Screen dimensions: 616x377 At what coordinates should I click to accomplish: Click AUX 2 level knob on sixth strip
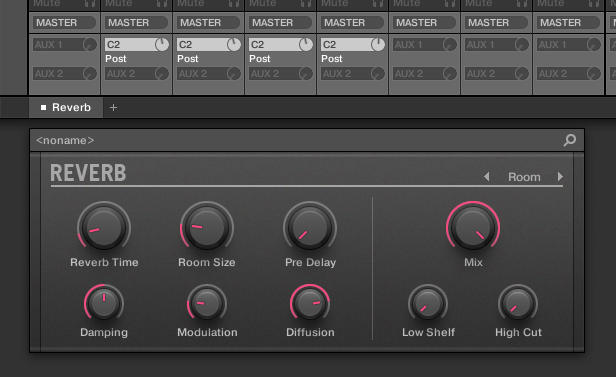[x=450, y=73]
